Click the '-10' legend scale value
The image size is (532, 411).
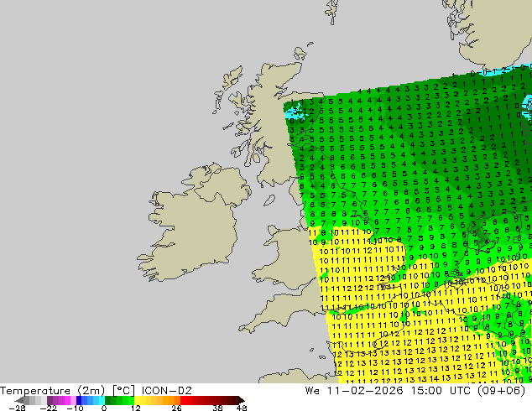coord(76,408)
